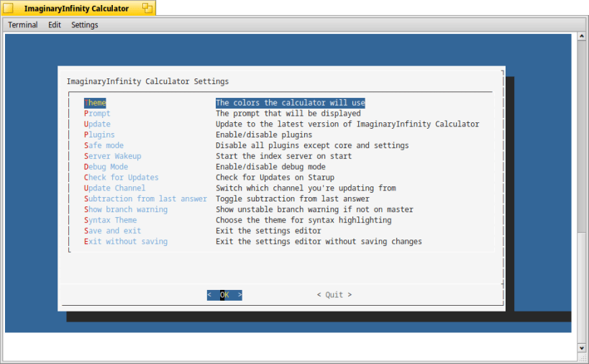Open the Settings menu
This screenshot has height=364, width=589.
(x=85, y=24)
